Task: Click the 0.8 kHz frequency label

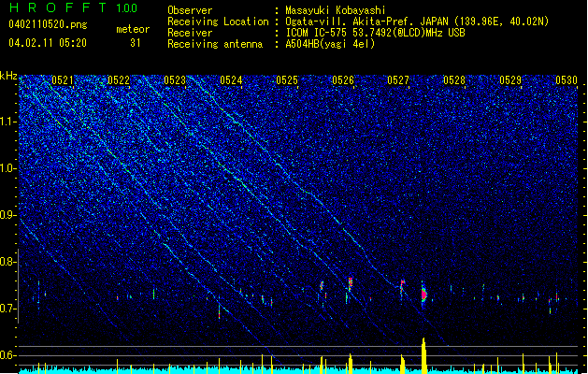Action: (x=8, y=262)
